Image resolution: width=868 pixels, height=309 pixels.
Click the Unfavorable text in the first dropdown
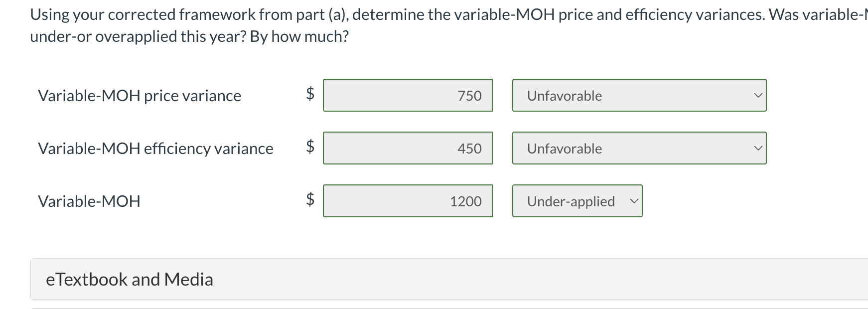click(x=564, y=95)
